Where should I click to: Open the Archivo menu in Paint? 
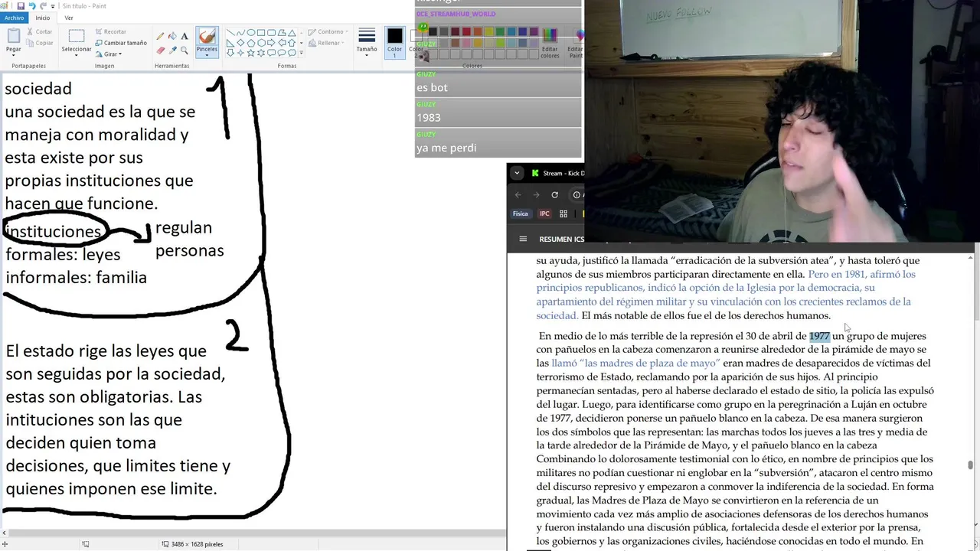coord(15,18)
